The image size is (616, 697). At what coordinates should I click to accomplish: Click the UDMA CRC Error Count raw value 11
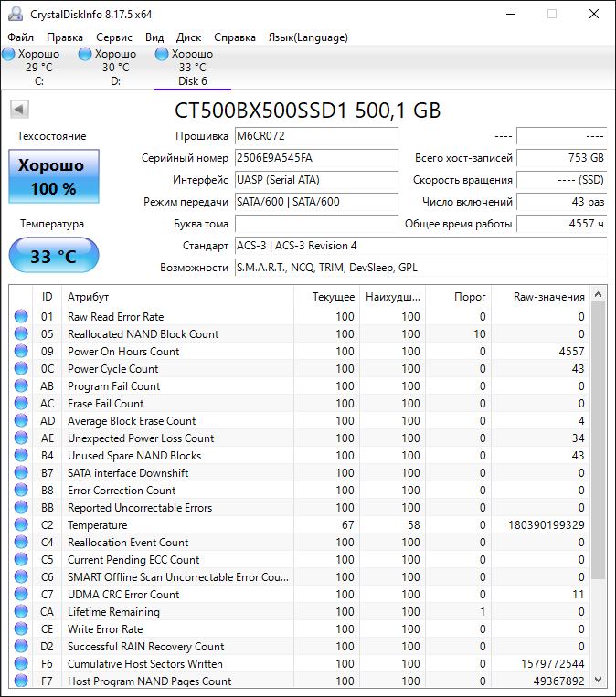tap(579, 595)
